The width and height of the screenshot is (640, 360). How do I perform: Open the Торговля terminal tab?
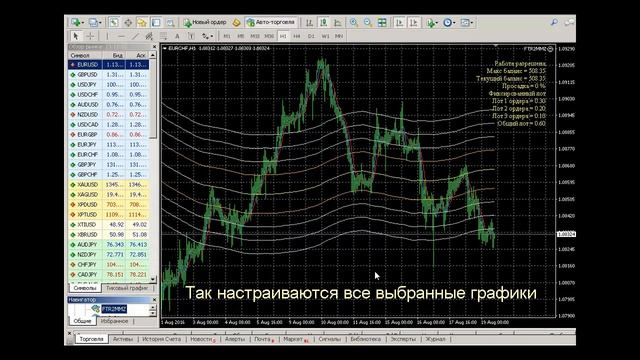pos(91,339)
